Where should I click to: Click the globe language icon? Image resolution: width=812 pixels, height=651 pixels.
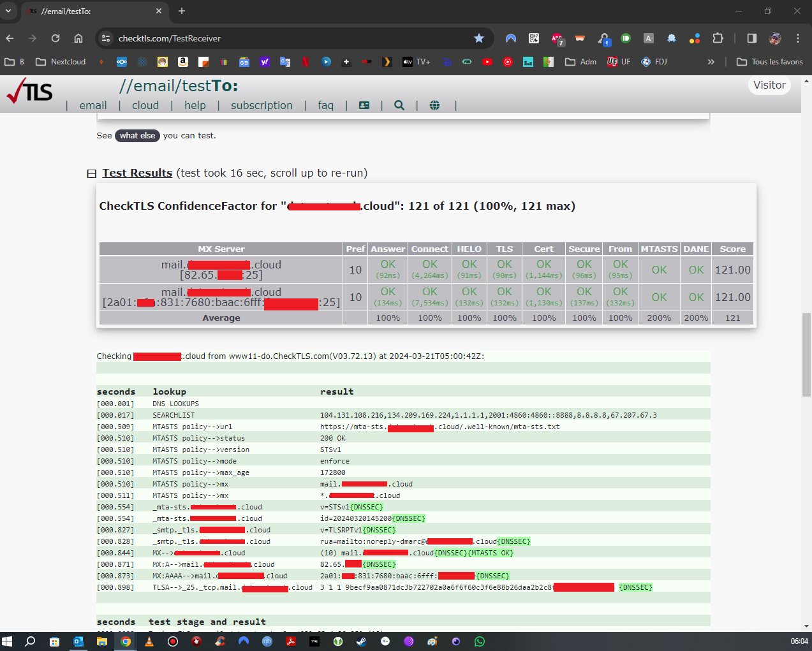tap(434, 105)
